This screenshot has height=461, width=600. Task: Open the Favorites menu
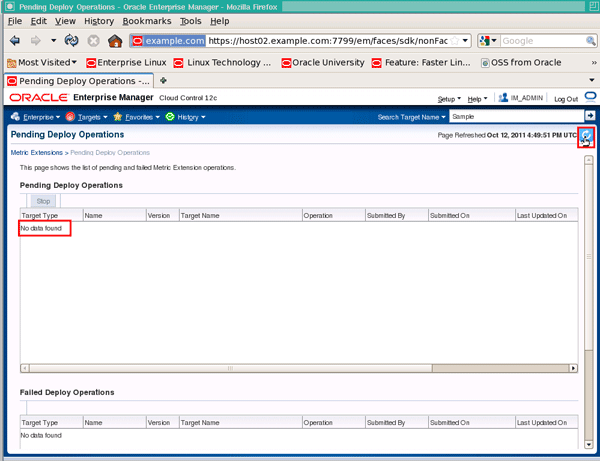pos(137,117)
